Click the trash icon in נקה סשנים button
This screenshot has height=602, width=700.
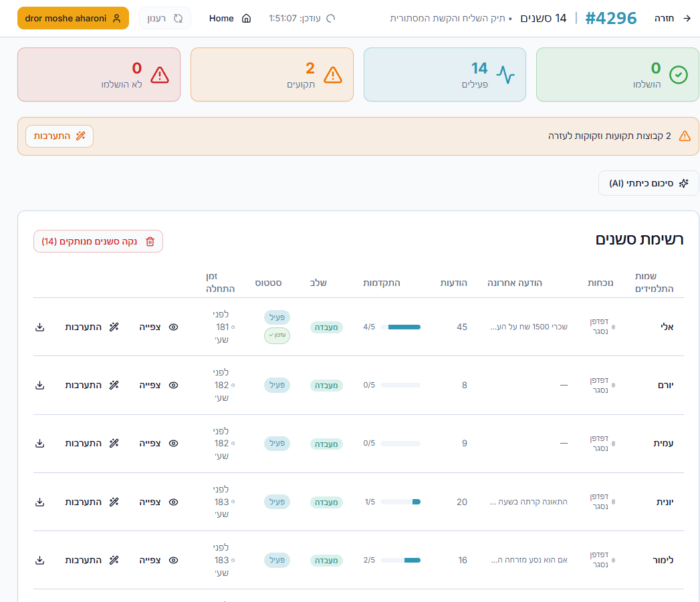[150, 241]
